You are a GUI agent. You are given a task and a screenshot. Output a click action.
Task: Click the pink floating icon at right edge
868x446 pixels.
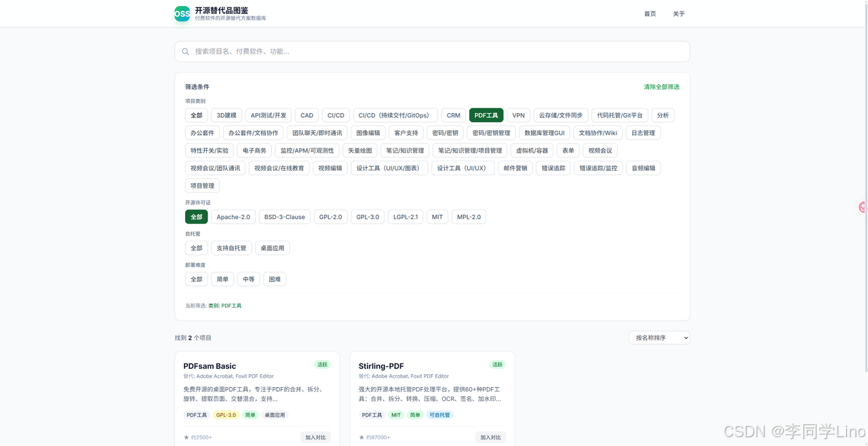pyautogui.click(x=863, y=207)
